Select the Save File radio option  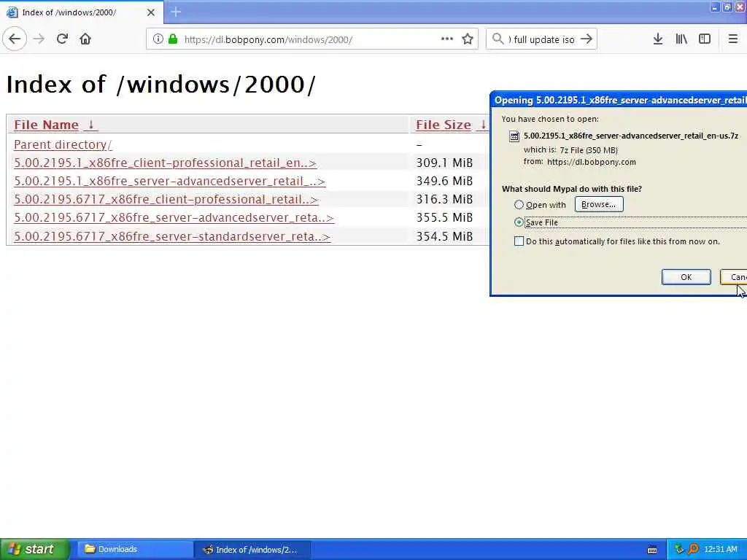point(519,222)
